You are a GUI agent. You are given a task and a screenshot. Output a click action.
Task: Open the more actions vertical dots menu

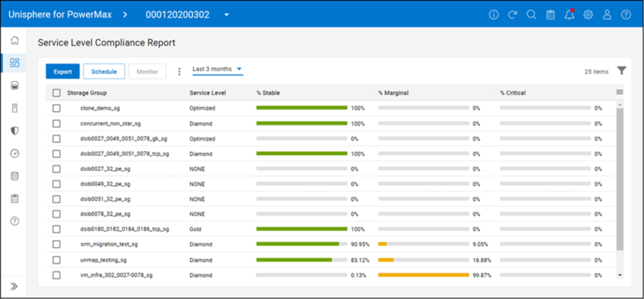[179, 71]
